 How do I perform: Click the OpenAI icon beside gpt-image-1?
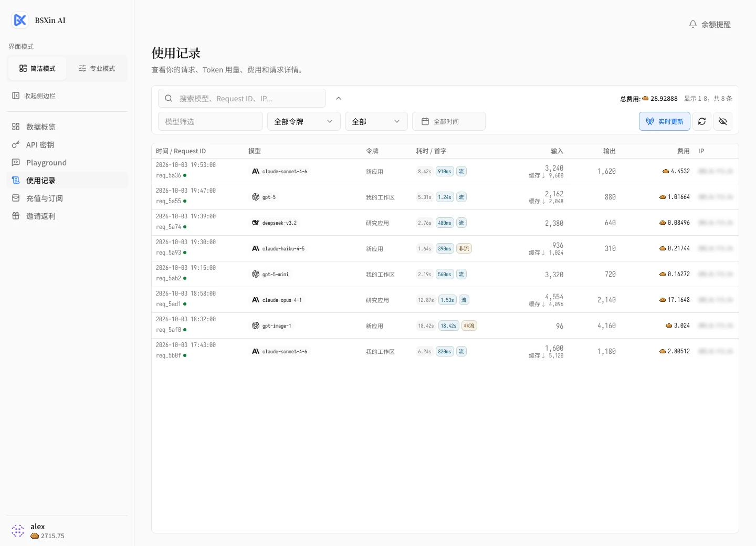256,325
